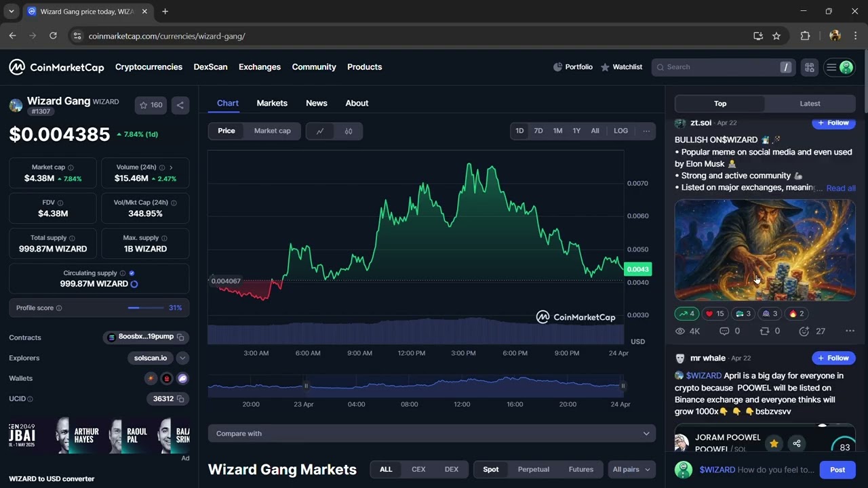Filter markets by DEX
Screen dimensions: 868x488
452,469
